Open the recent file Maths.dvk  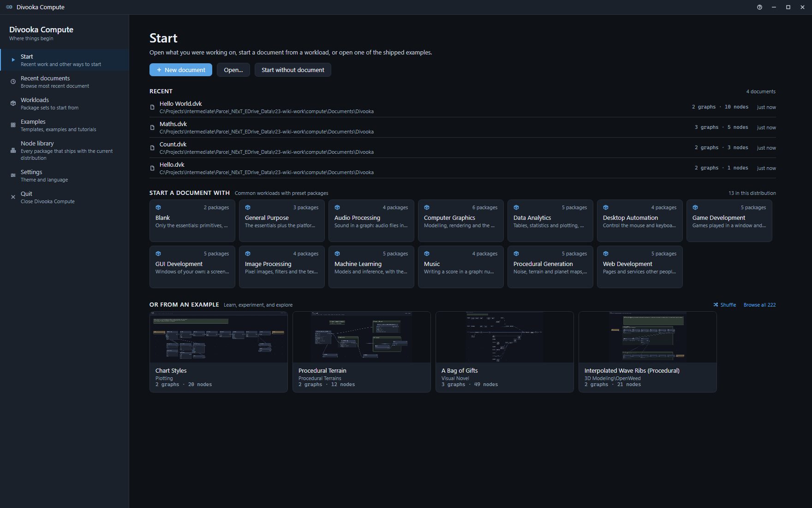[463, 127]
